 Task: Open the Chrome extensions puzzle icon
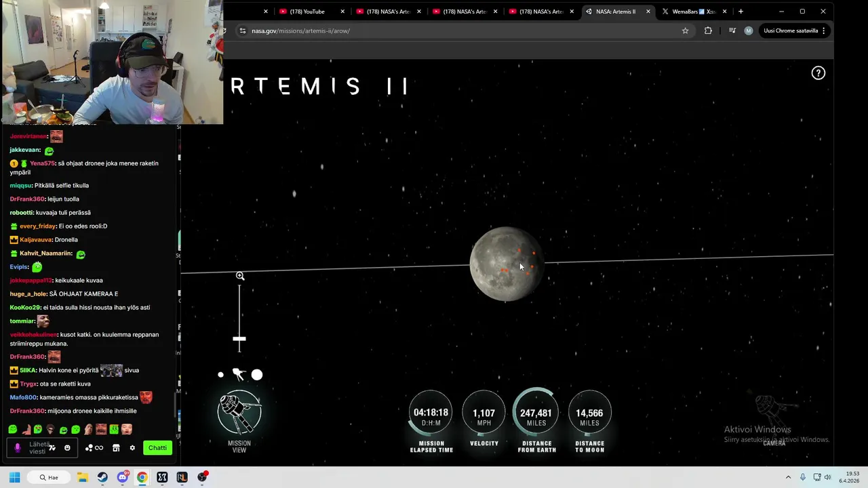coord(708,30)
